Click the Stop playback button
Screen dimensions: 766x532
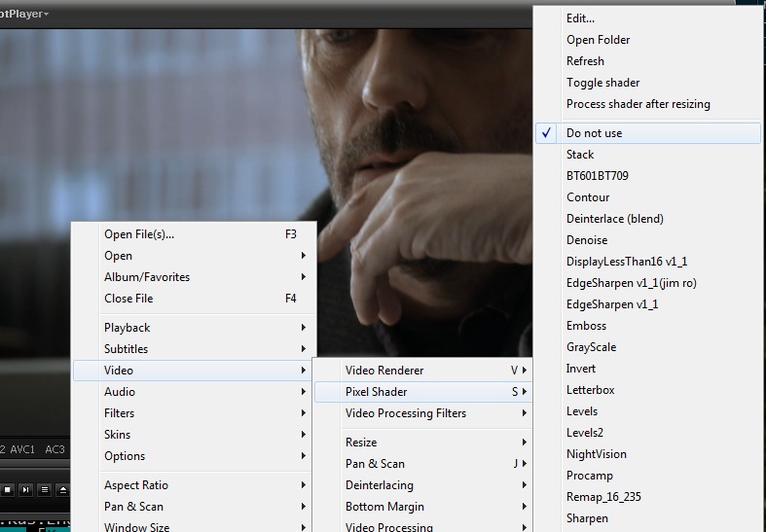7,489
